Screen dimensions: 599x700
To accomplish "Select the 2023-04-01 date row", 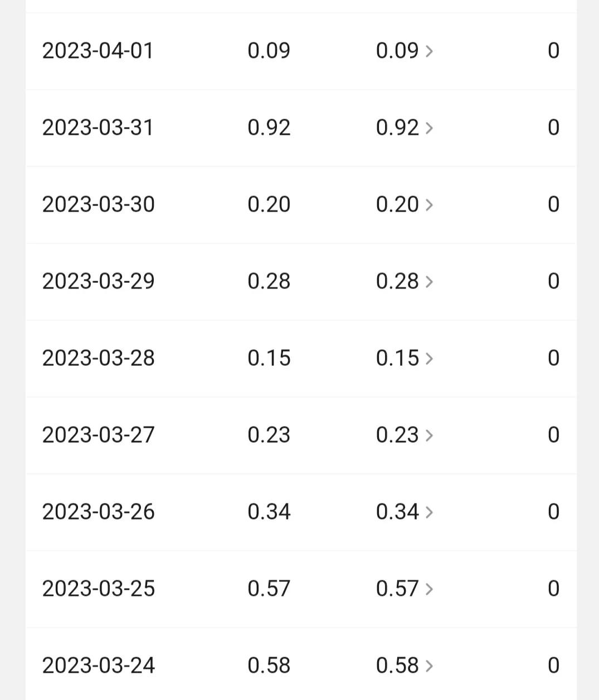I will click(x=98, y=51).
